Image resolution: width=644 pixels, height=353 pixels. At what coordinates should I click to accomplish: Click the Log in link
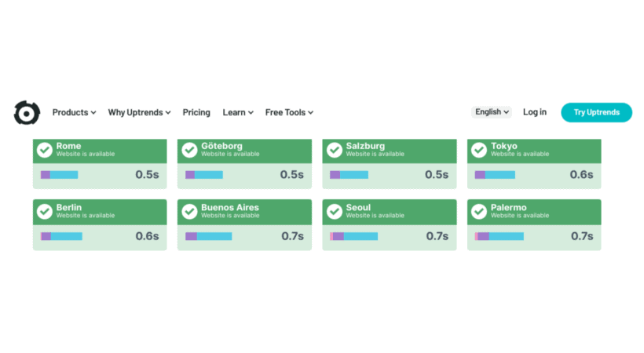point(535,112)
